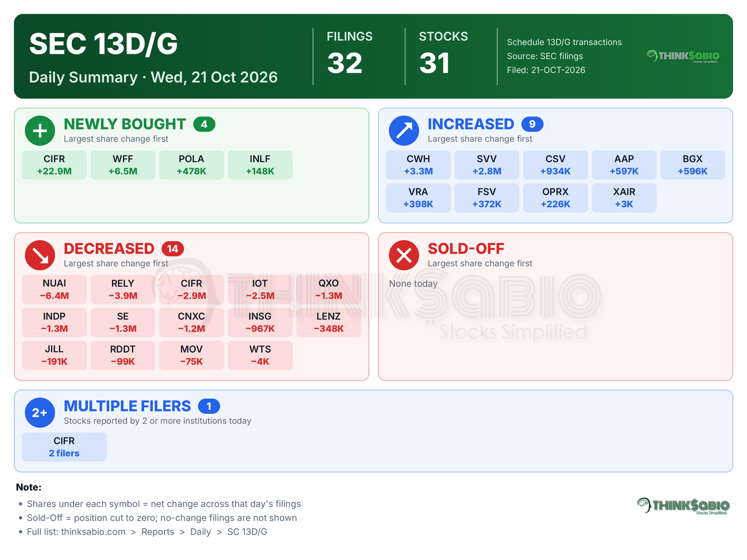Select the RDDT −99K tile

pyautogui.click(x=123, y=355)
